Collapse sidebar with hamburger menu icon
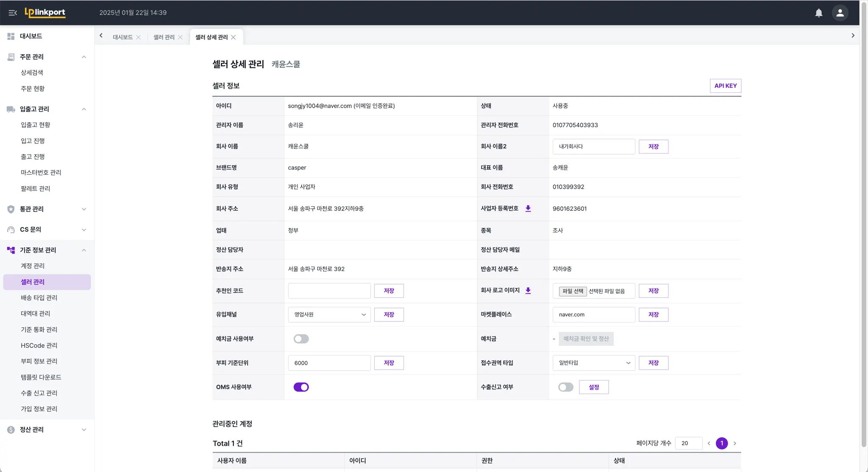Viewport: 868px width, 472px height. [x=13, y=13]
